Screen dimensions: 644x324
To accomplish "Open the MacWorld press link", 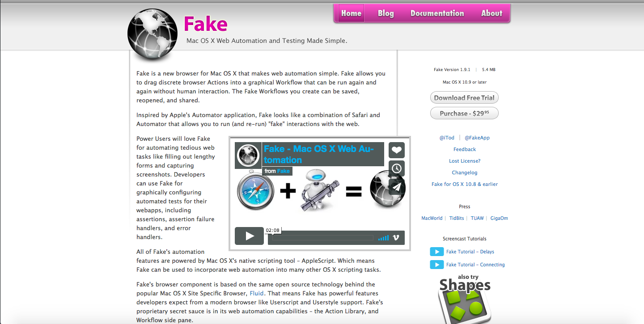I will (x=432, y=218).
